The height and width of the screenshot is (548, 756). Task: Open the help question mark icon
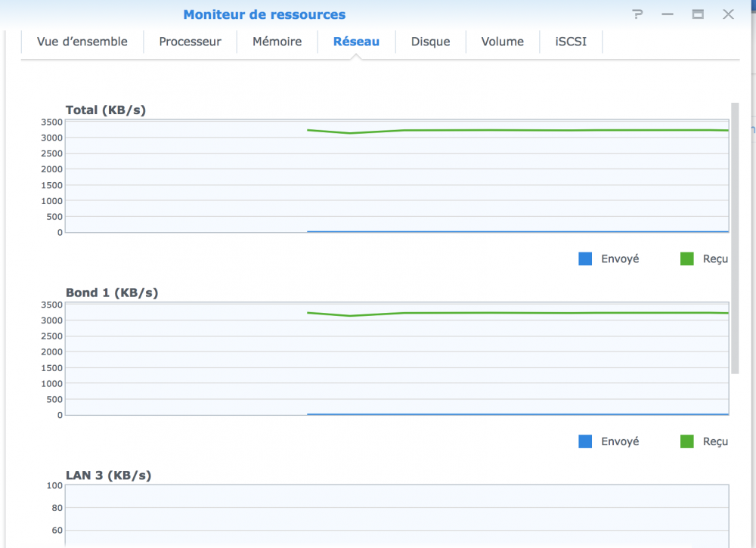click(638, 14)
